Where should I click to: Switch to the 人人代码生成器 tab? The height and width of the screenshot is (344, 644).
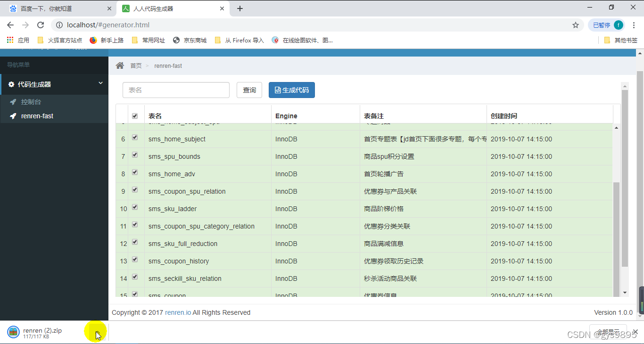[x=172, y=8]
